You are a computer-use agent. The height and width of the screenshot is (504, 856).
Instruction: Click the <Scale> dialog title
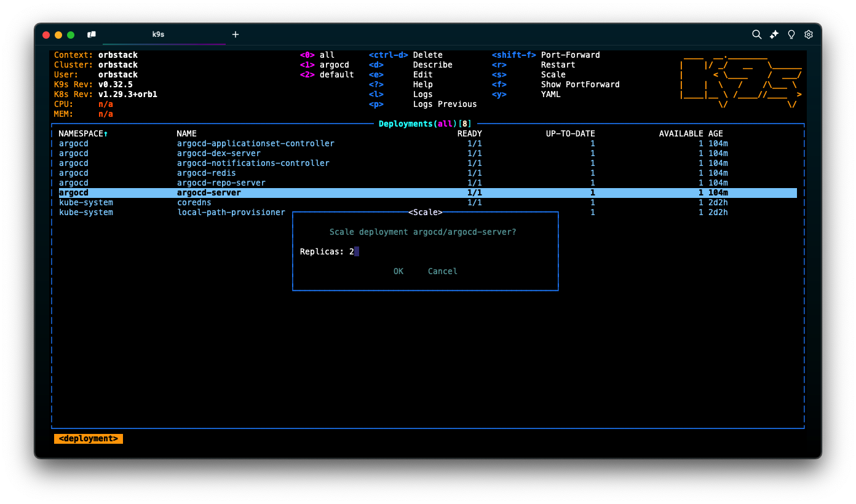click(x=426, y=212)
